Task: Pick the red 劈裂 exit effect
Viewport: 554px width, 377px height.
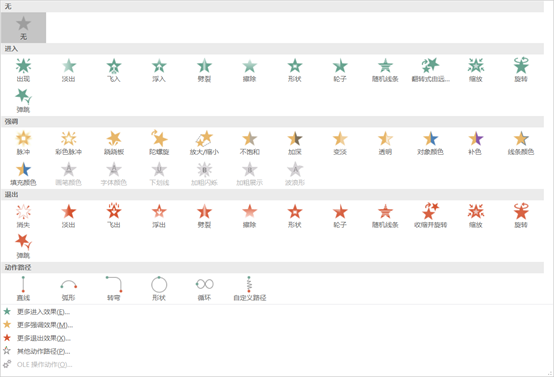Action: pos(204,216)
